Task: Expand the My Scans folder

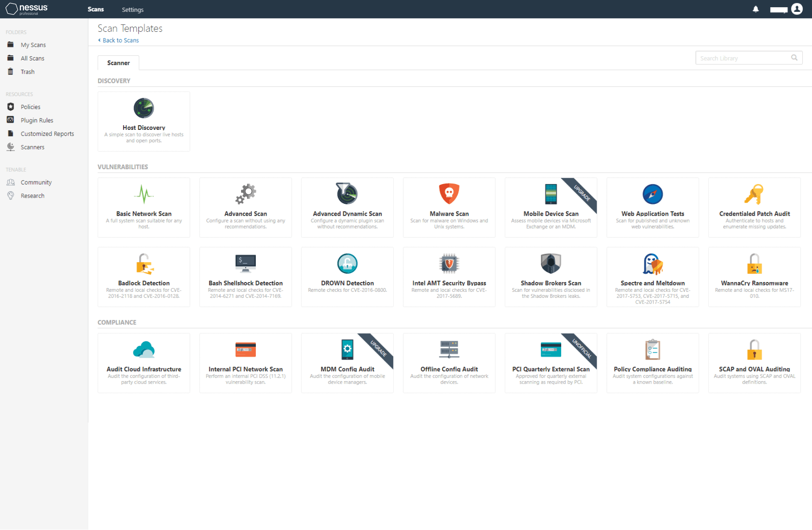Action: tap(33, 44)
